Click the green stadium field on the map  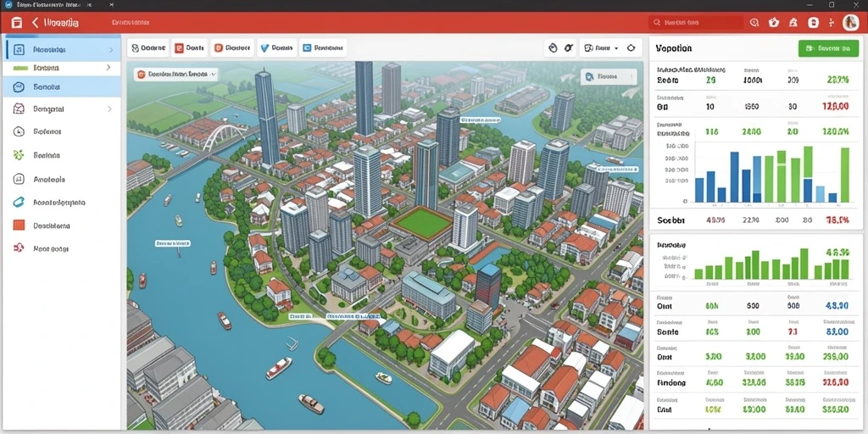point(424,223)
